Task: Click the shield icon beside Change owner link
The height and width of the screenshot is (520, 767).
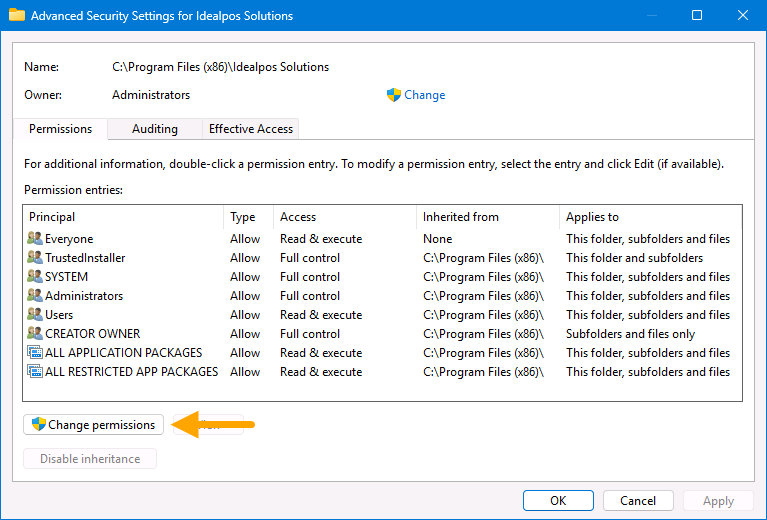Action: (394, 95)
